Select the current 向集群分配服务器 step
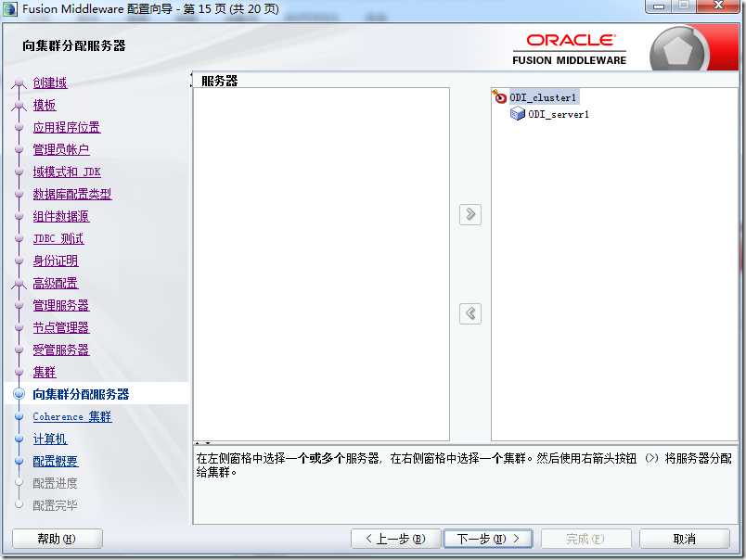Screen dimensions: 746x560 pos(81,394)
